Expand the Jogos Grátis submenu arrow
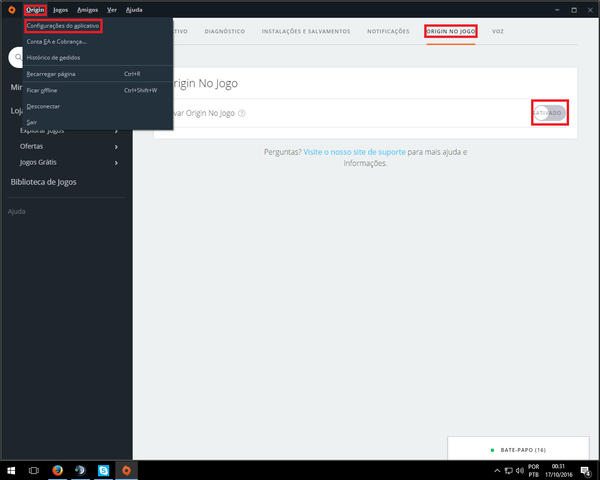The image size is (600, 480). coord(116,161)
